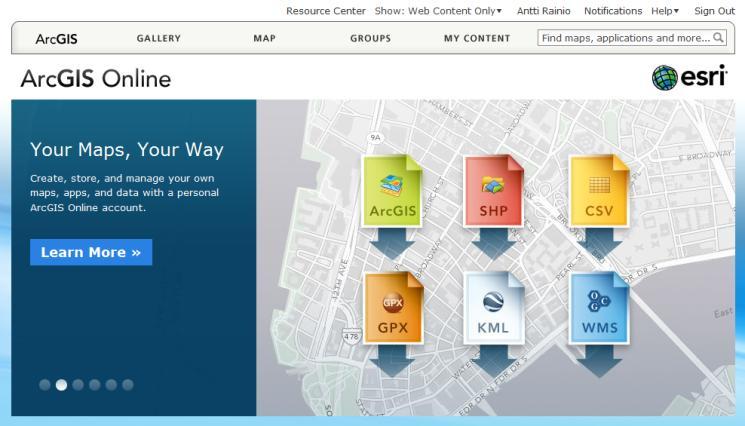
Task: Click the Antti Rainio user link
Action: [x=544, y=11]
